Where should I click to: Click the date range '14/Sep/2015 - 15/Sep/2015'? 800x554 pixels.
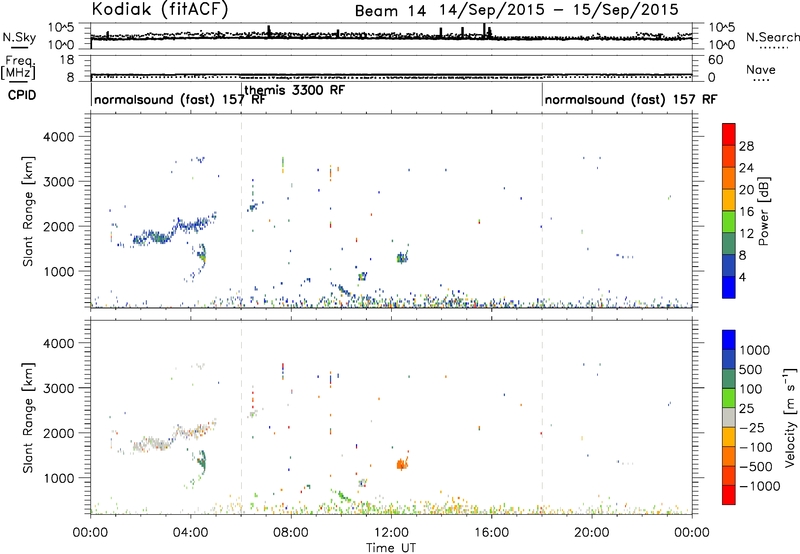click(x=559, y=10)
